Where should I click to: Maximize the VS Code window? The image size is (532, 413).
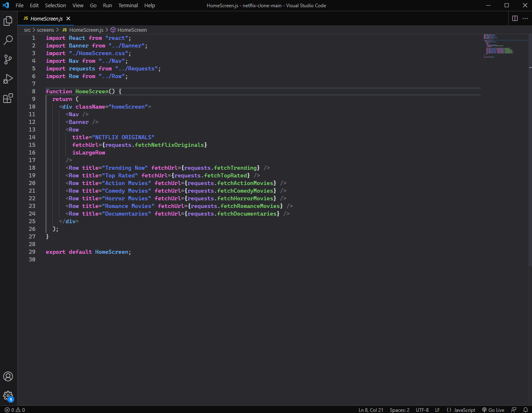click(507, 5)
